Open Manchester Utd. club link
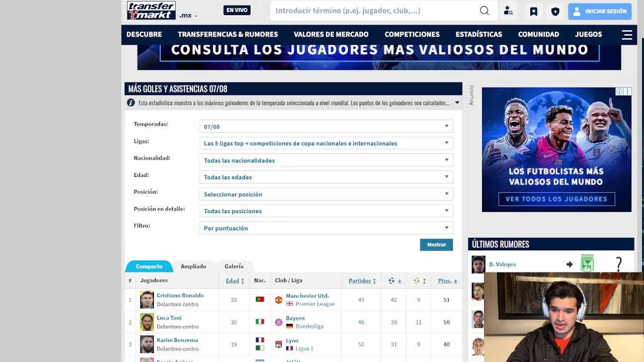 [x=307, y=296]
